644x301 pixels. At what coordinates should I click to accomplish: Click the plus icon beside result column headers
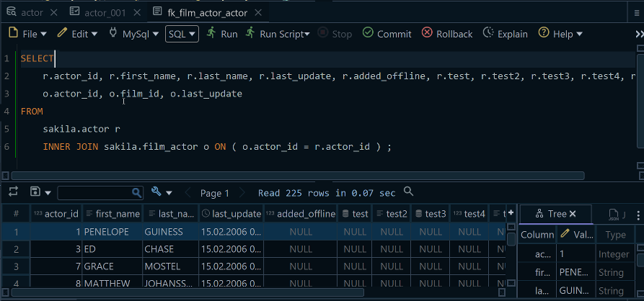click(x=511, y=212)
